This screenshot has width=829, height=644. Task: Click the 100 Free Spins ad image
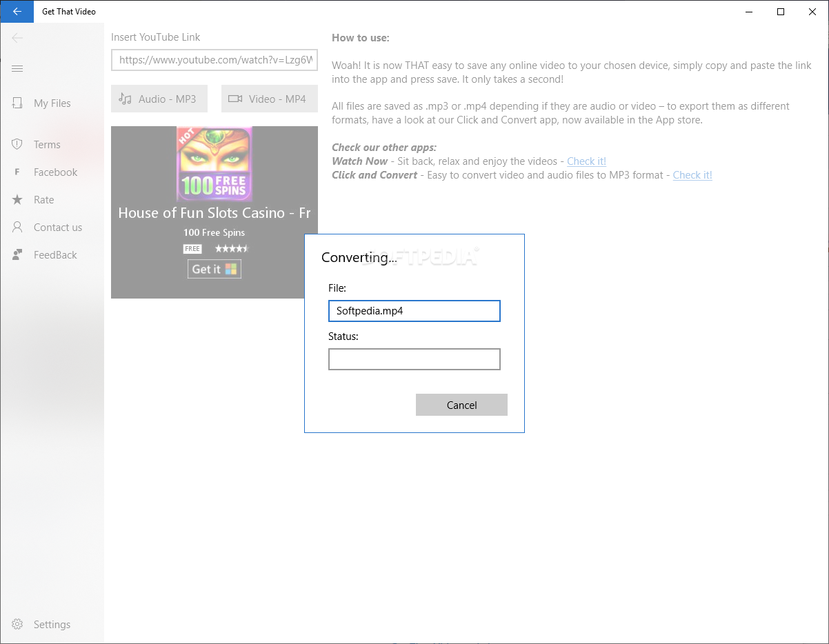pos(214,164)
